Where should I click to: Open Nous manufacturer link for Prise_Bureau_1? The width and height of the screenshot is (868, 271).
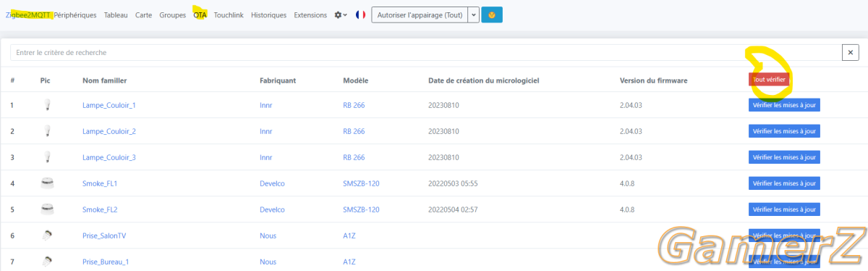point(268,262)
